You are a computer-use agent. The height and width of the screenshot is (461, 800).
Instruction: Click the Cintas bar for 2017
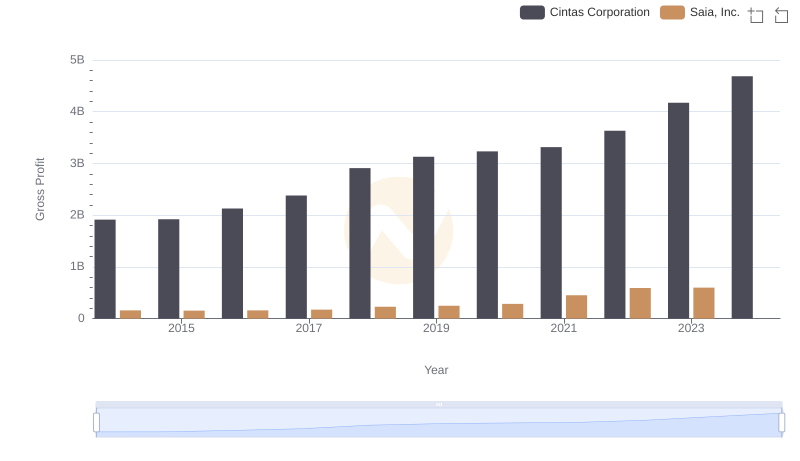coord(296,257)
